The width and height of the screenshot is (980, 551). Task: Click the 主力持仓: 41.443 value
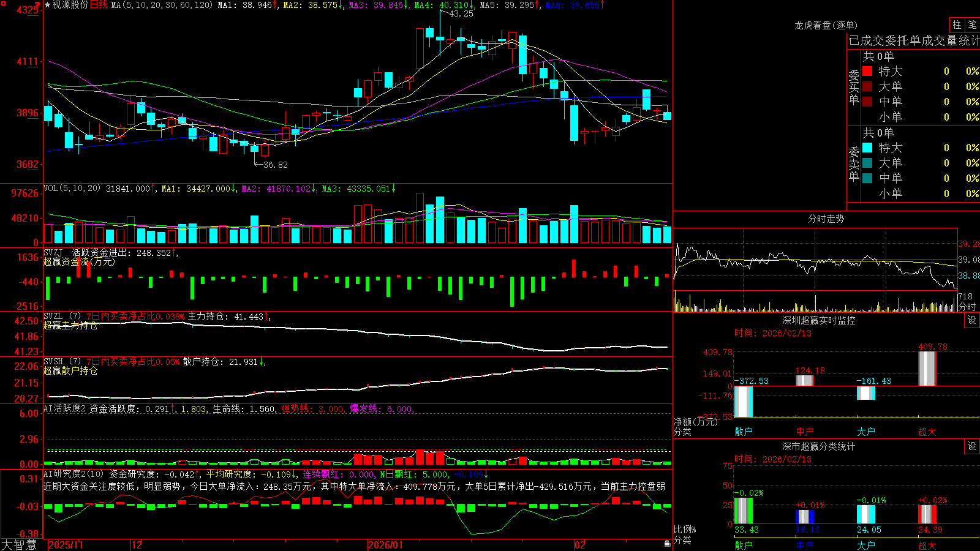coord(228,316)
